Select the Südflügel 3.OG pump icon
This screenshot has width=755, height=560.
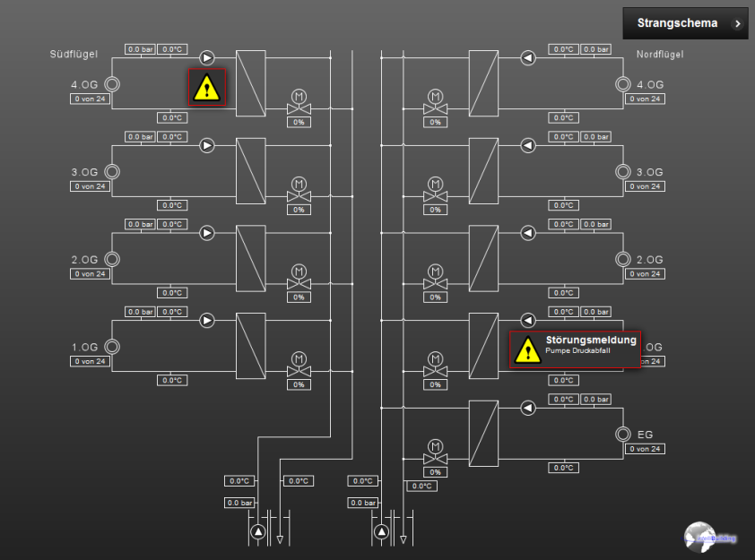coord(207,145)
